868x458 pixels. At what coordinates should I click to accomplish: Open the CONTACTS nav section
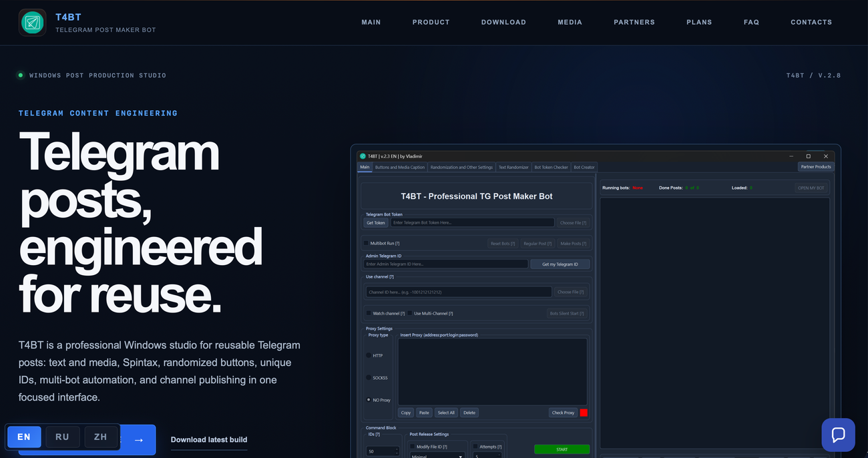pyautogui.click(x=811, y=22)
